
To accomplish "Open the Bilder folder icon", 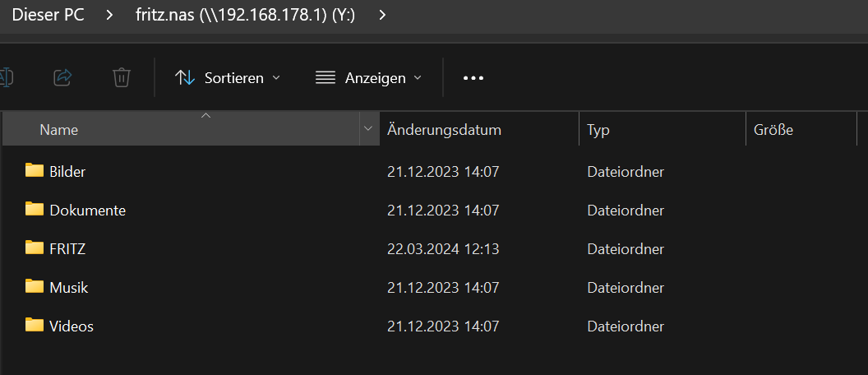I will [34, 171].
